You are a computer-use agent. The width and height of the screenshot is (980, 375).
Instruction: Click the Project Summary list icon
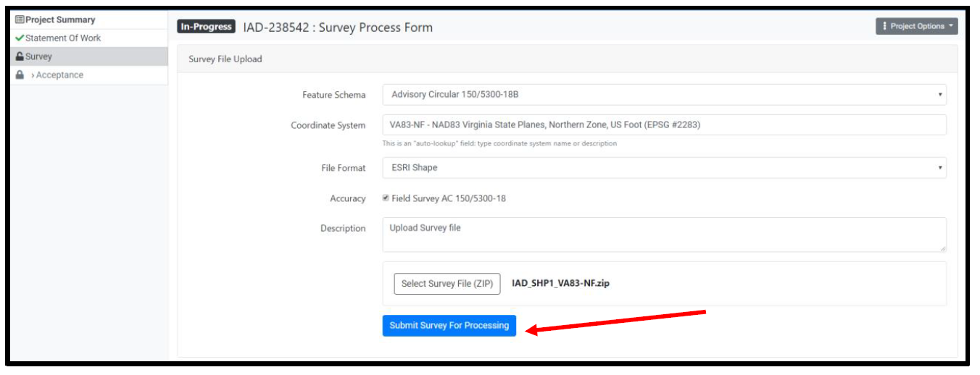coord(20,20)
